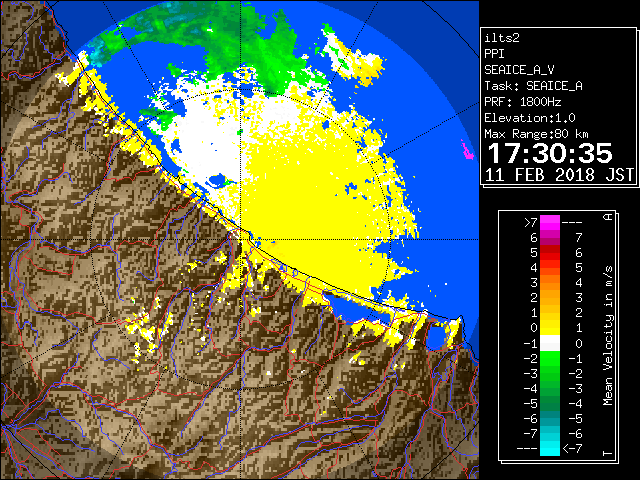Pick the cyan swatch ending the color bar

550,448
